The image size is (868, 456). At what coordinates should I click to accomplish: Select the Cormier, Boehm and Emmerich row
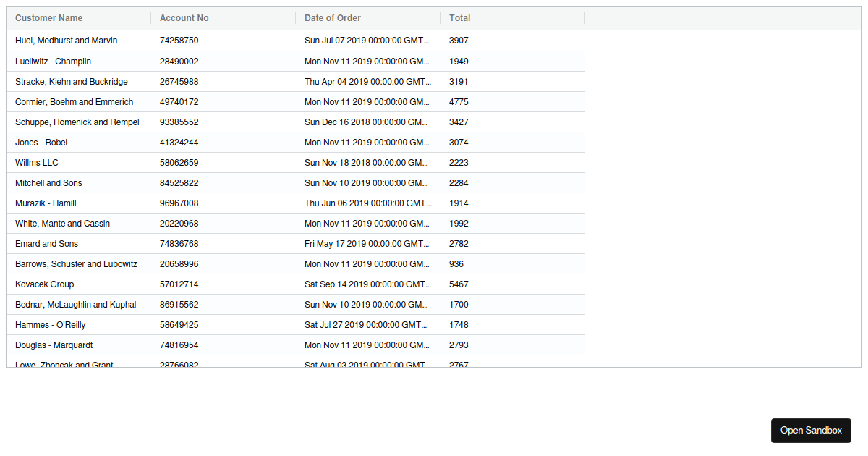pos(74,102)
